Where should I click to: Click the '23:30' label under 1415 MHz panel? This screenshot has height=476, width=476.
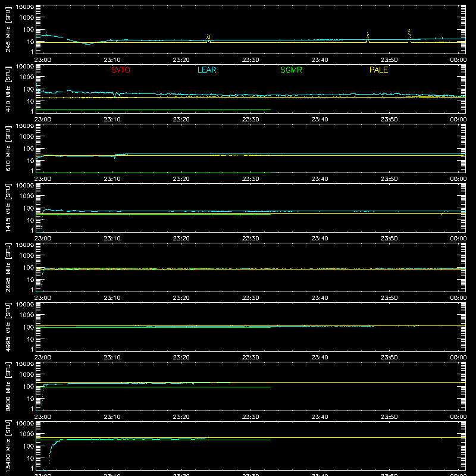tap(250, 239)
